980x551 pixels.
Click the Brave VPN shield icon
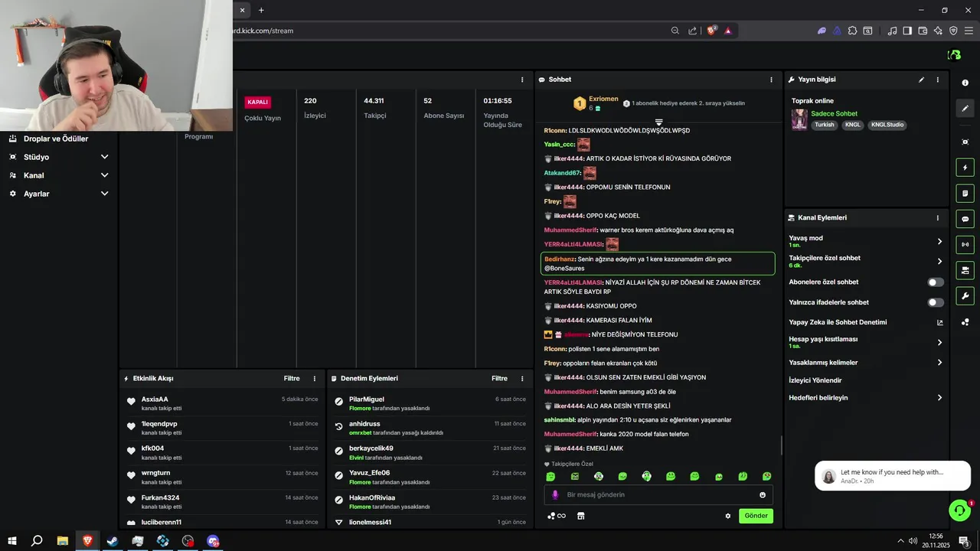pos(953,31)
